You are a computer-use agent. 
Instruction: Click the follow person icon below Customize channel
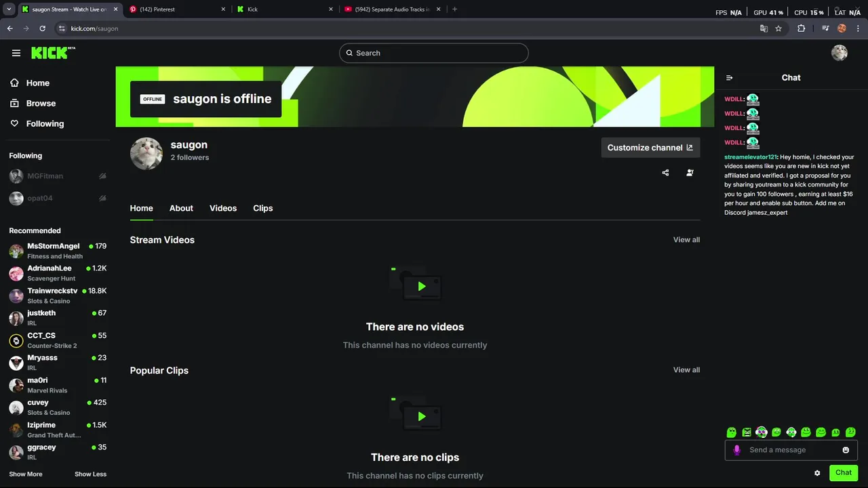[x=690, y=173]
